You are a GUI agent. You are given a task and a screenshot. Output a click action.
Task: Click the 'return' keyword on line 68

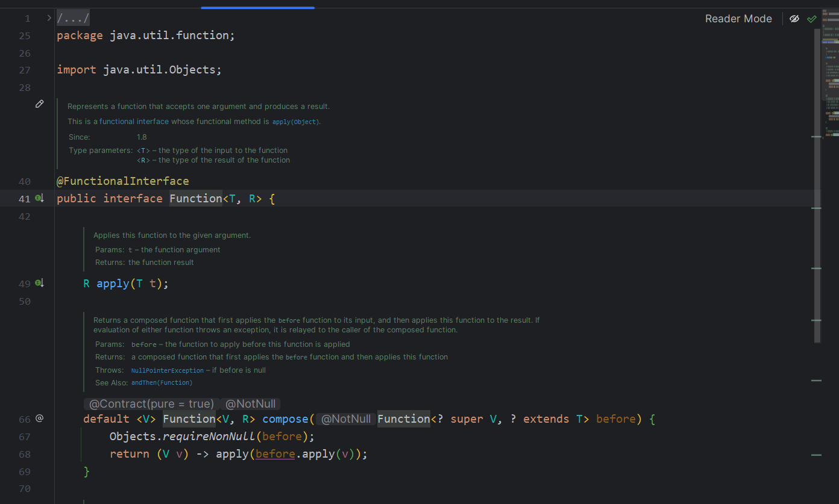click(x=130, y=454)
